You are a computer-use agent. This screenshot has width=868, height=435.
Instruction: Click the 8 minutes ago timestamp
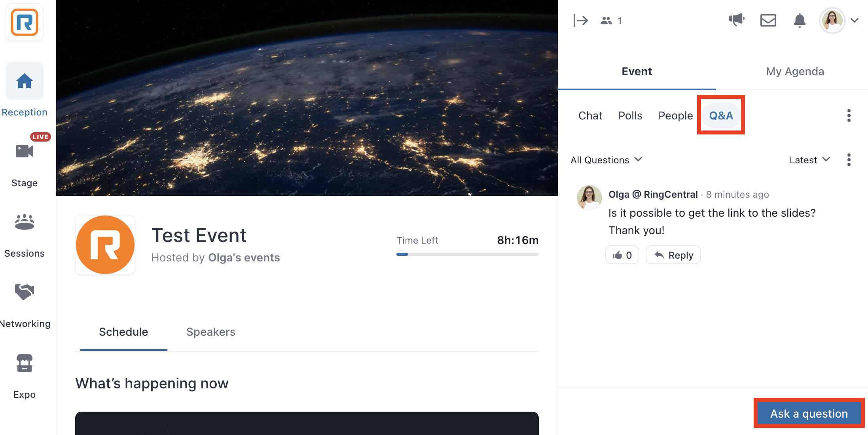(737, 195)
